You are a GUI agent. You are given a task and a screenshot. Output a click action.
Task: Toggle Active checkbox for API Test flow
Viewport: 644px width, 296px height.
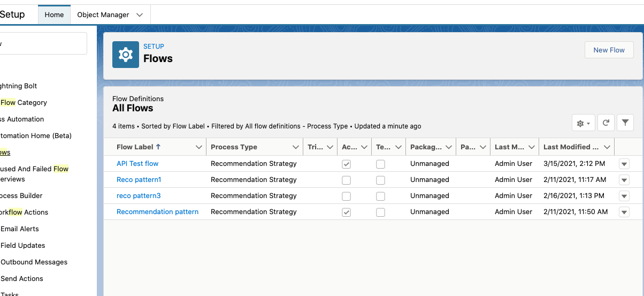tap(347, 164)
